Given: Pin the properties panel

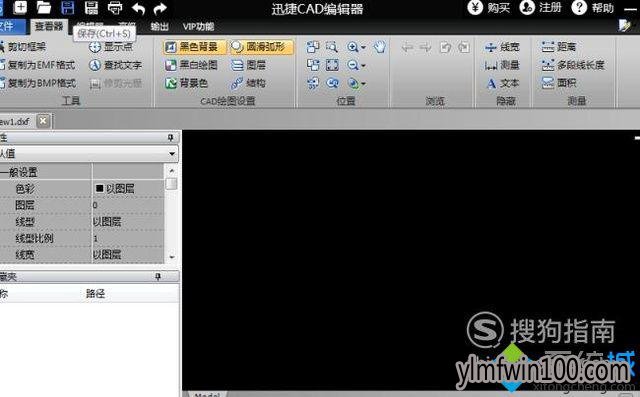Looking at the screenshot, I should 171,138.
